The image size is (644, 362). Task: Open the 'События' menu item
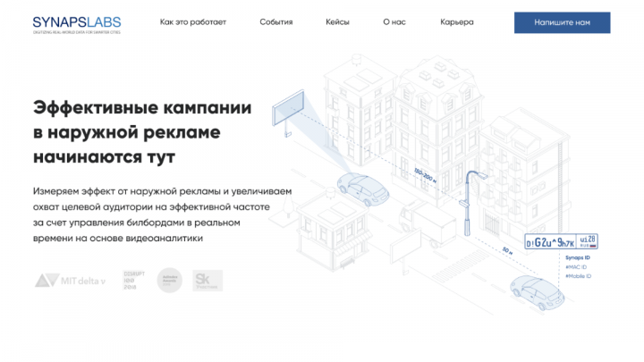pyautogui.click(x=276, y=22)
